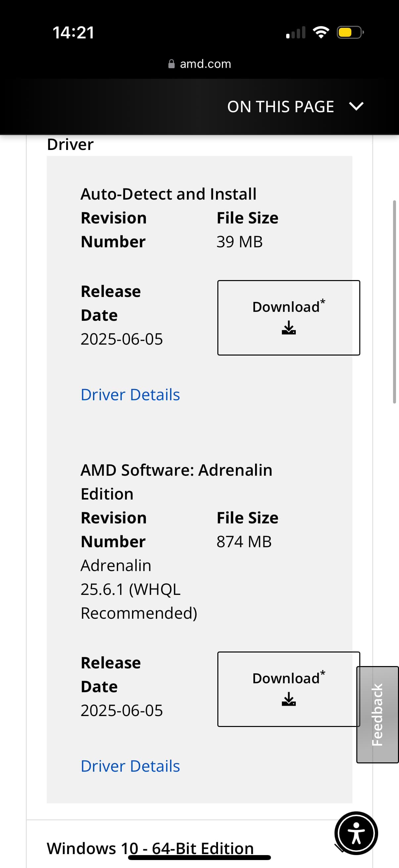Open the ON THIS PAGE menu

(x=281, y=107)
